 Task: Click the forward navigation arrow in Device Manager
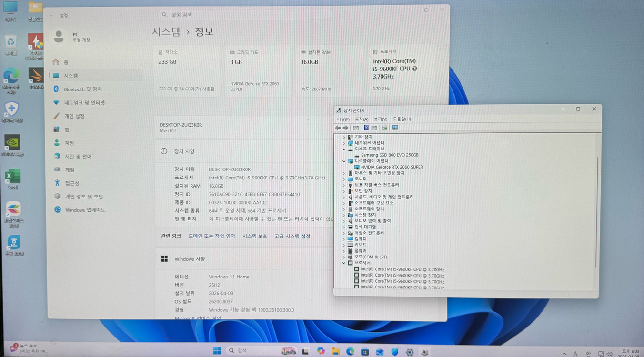[x=345, y=128]
